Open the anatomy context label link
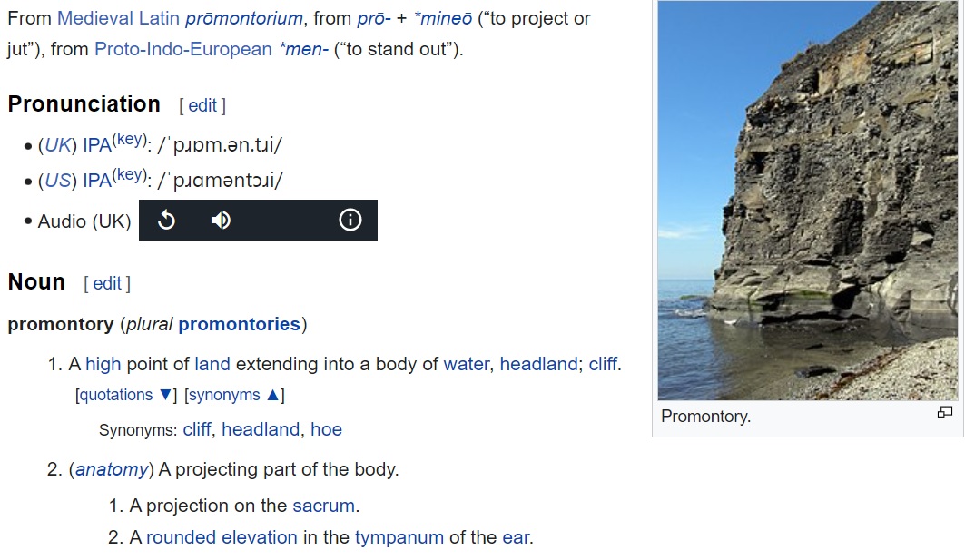 111,469
